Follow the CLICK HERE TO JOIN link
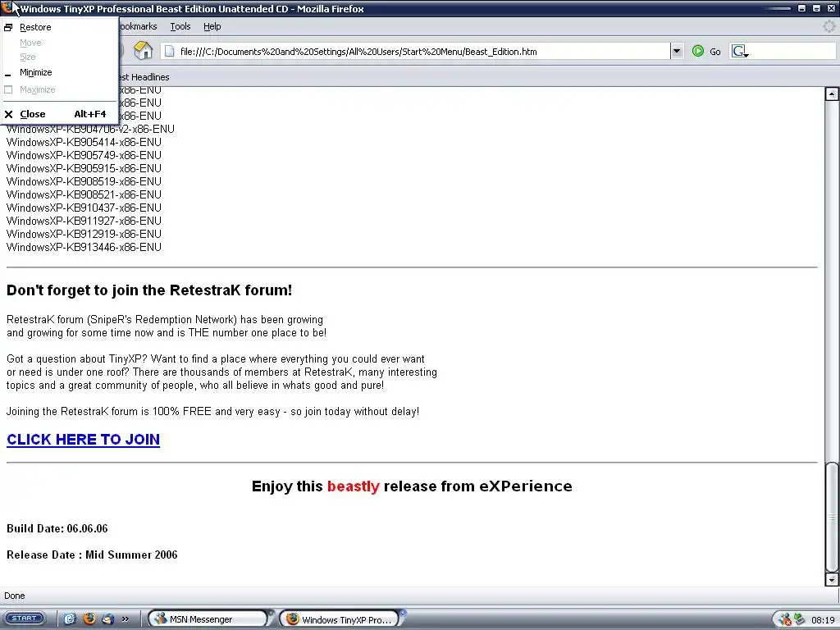The width and height of the screenshot is (840, 630). 83,440
